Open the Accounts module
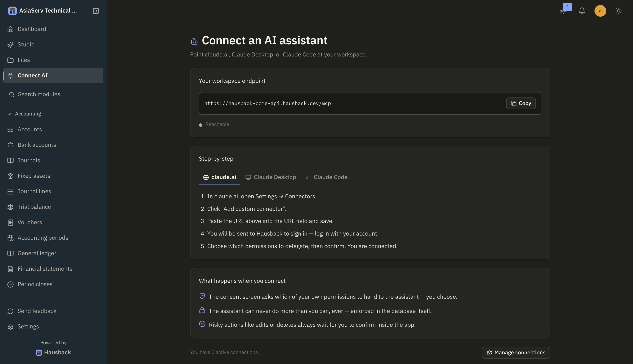Image resolution: width=633 pixels, height=364 pixels. point(53,129)
